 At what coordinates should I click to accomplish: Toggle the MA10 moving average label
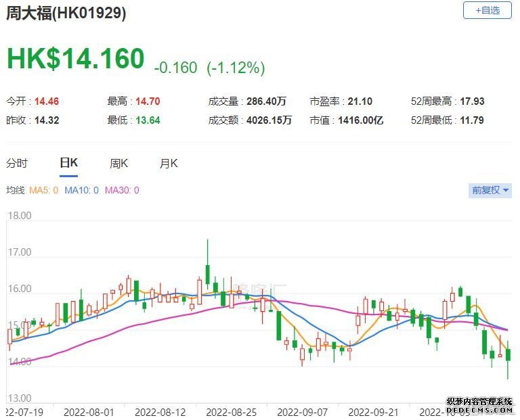pyautogui.click(x=81, y=190)
